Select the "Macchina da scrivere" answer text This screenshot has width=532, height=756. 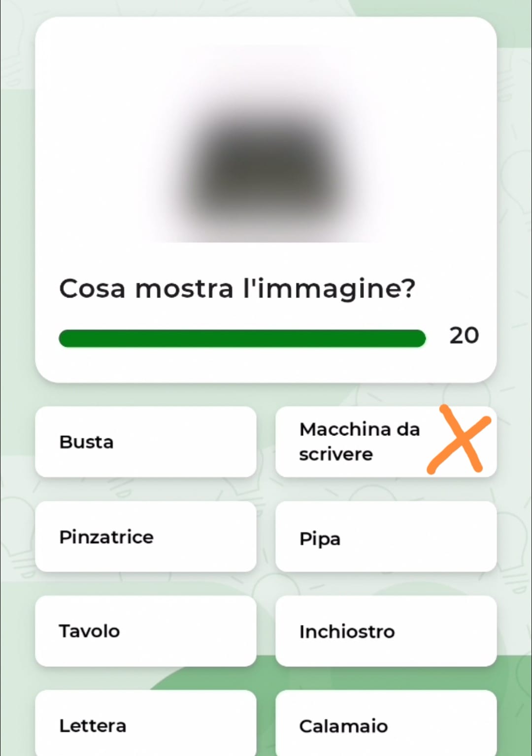pyautogui.click(x=360, y=442)
